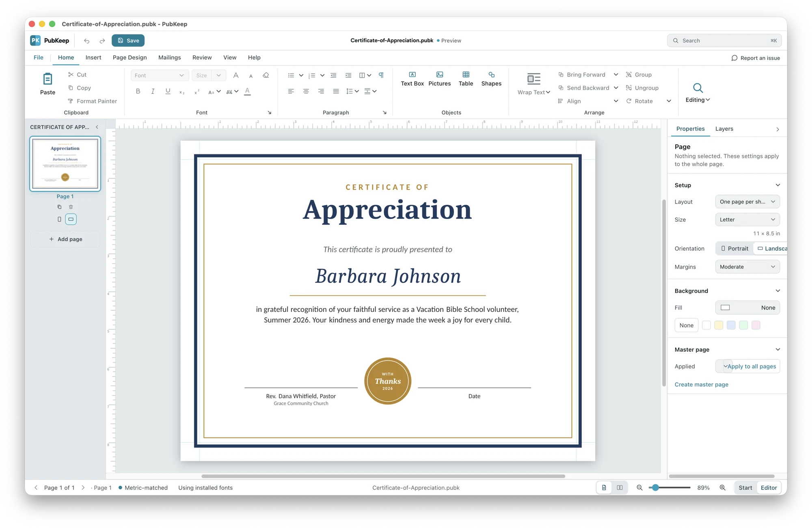
Task: Select Portrait orientation
Action: (734, 249)
